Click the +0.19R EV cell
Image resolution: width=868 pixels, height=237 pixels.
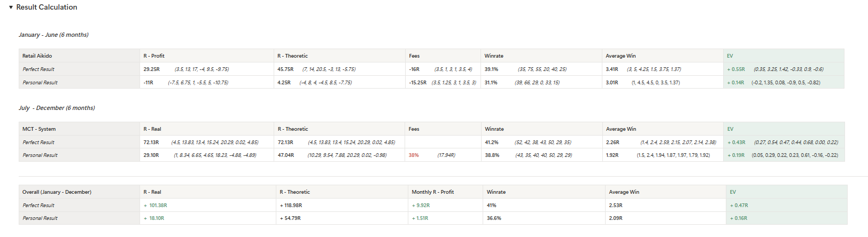tap(785, 155)
